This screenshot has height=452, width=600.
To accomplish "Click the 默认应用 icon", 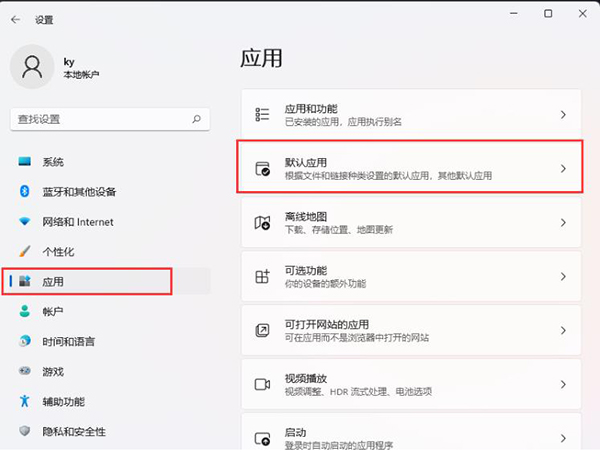I will pyautogui.click(x=262, y=168).
